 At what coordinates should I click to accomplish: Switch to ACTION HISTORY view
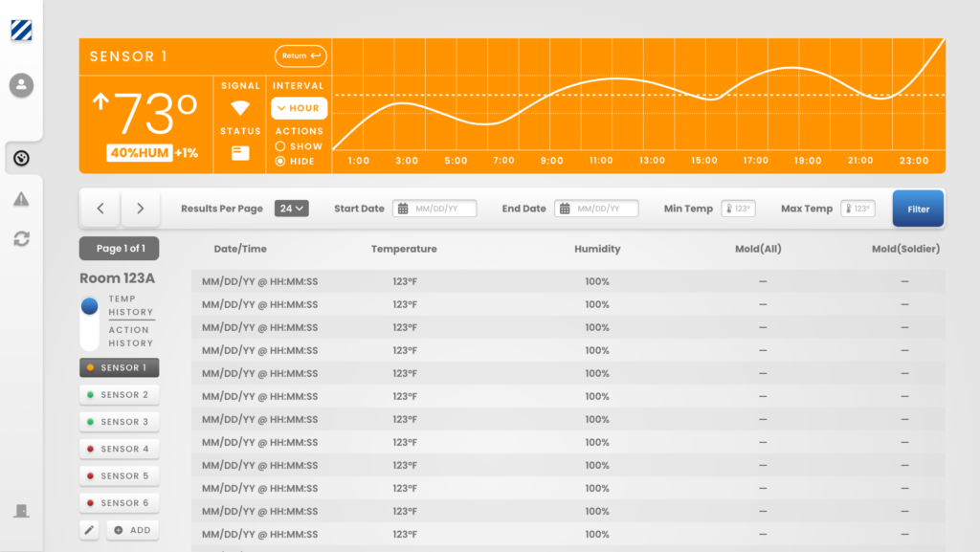130,337
